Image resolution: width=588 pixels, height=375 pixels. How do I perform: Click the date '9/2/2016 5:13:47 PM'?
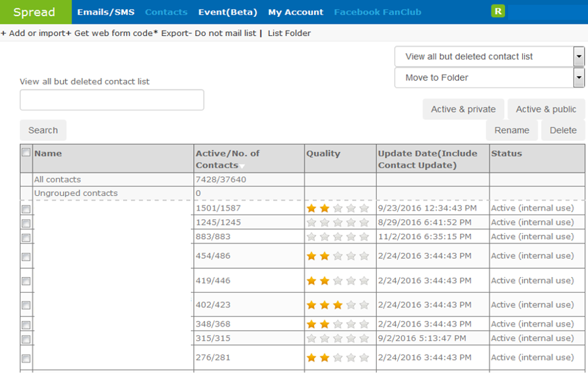tap(422, 338)
